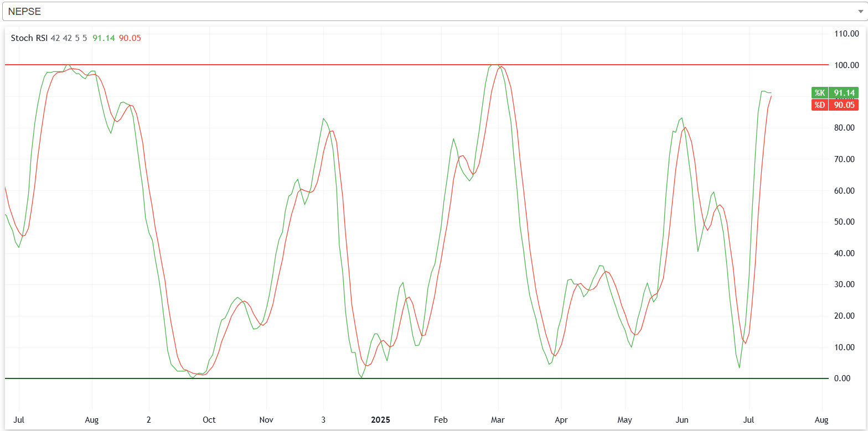Click the green oversold line at 0
Viewport: 868px width, 431px height.
pyautogui.click(x=416, y=378)
